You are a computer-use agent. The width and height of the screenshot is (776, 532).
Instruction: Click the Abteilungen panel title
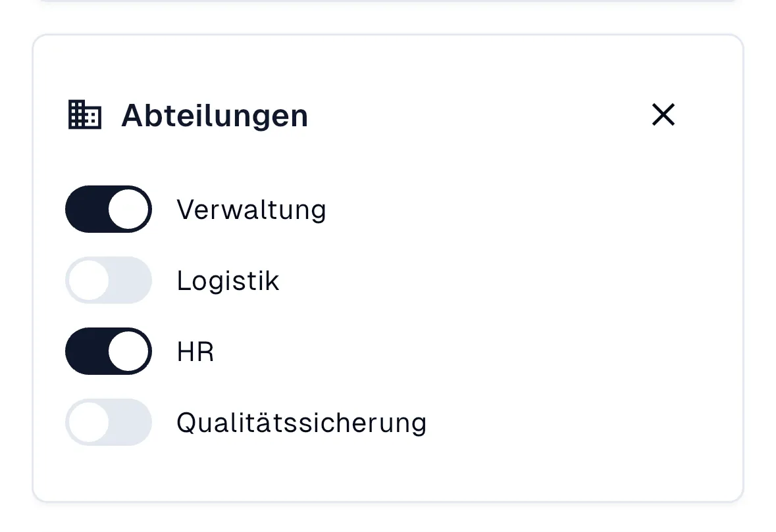(x=214, y=114)
